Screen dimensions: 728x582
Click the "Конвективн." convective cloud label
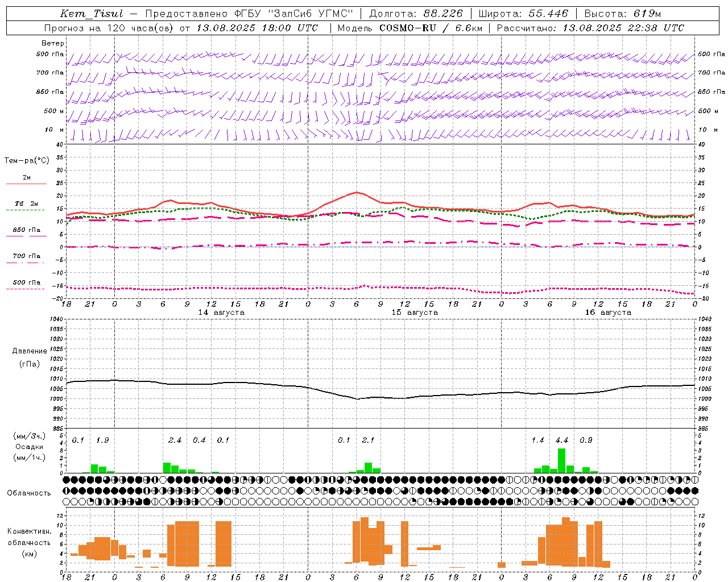pyautogui.click(x=29, y=531)
